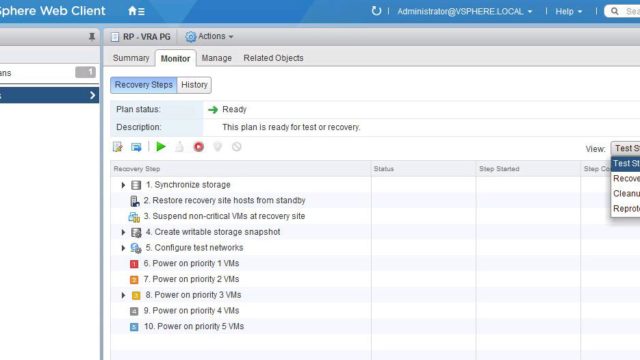Click the cancel circle icon
The height and width of the screenshot is (360, 640).
click(236, 147)
